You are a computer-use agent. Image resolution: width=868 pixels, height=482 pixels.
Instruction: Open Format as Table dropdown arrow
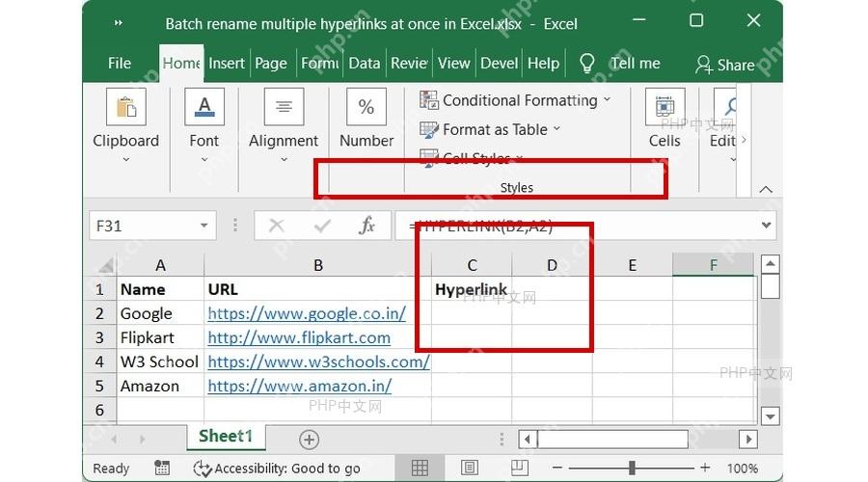click(x=556, y=129)
